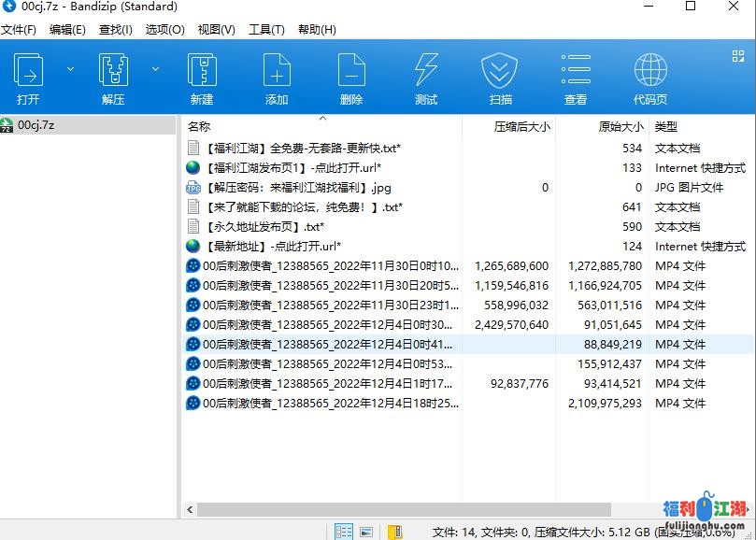756x540 pixels.
Task: Click the 解压 (Extract) toolbar icon
Action: point(113,72)
